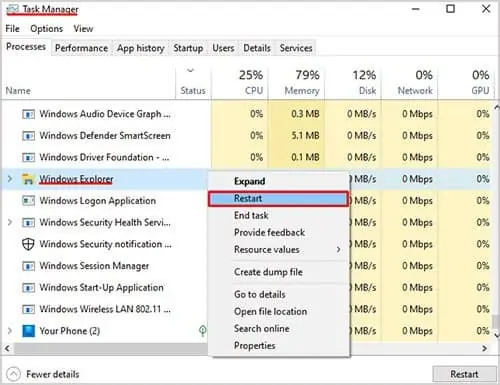Open the Options menu
The width and height of the screenshot is (500, 385).
click(x=46, y=29)
